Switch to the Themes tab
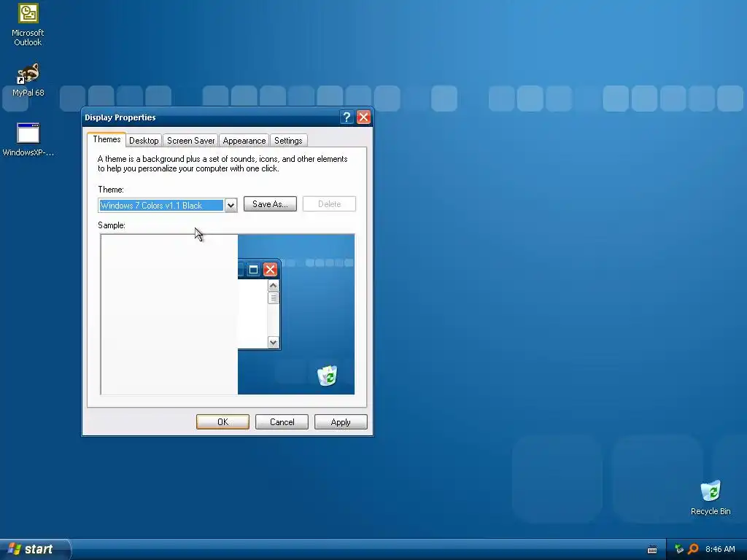The image size is (747, 560). click(x=107, y=139)
